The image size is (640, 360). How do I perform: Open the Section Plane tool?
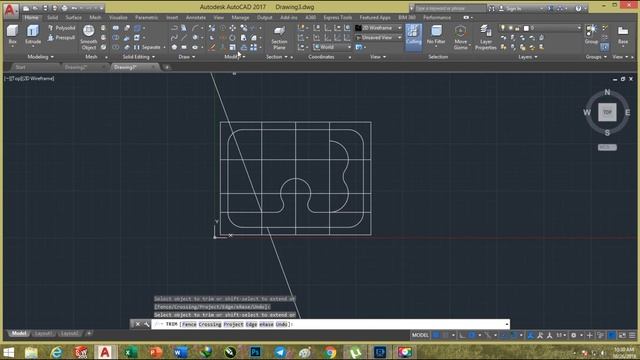tap(279, 38)
